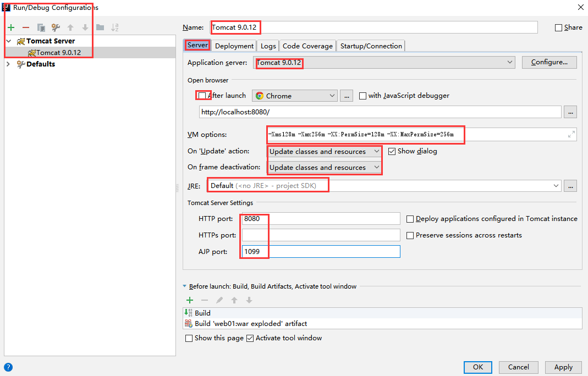Screen dimensions: 588x376
Task: Edit the before launch task pencil
Action: [219, 300]
